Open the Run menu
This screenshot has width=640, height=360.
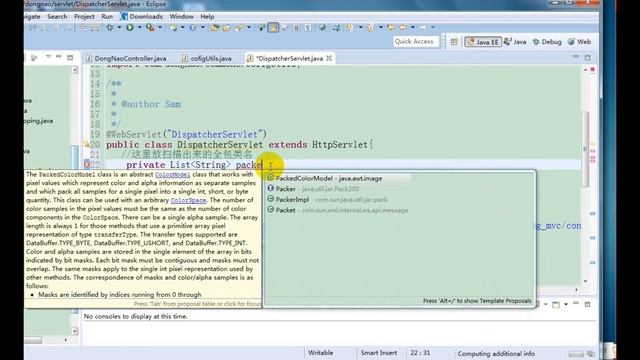107,16
